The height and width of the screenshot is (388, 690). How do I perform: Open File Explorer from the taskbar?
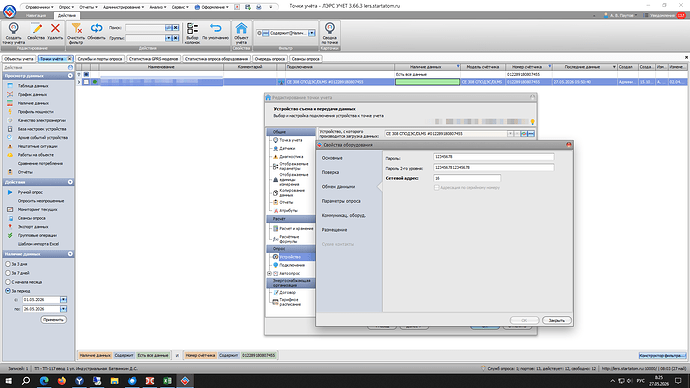(114, 381)
